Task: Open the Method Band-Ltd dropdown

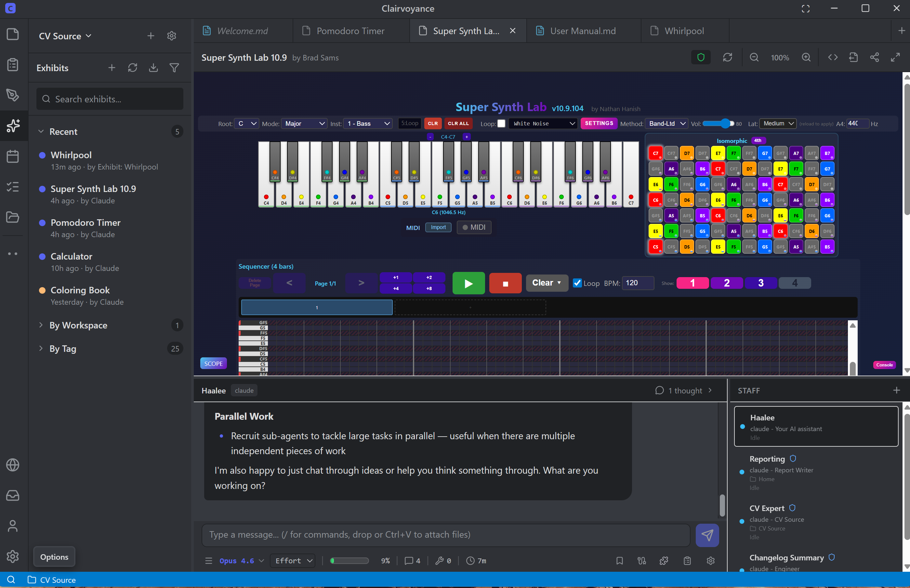Action: click(x=666, y=123)
